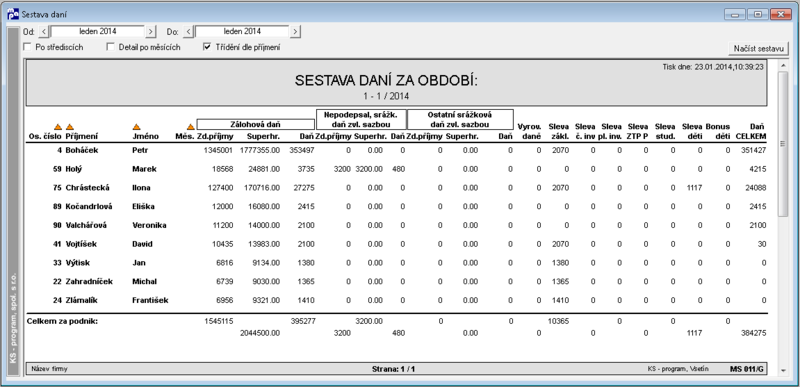Viewport: 800px width, 387px height.
Task: Close the Sestava daní window
Action: click(x=781, y=14)
